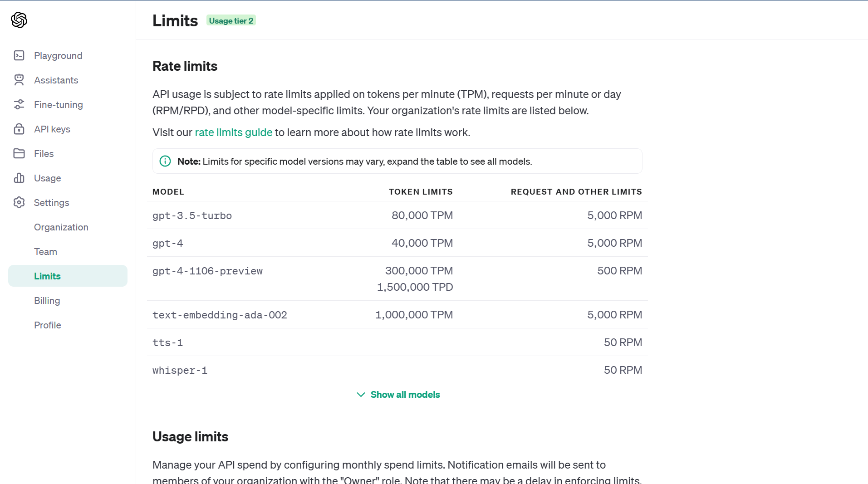The height and width of the screenshot is (484, 868).
Task: Click the 40,000 TPM token limit
Action: coord(422,243)
